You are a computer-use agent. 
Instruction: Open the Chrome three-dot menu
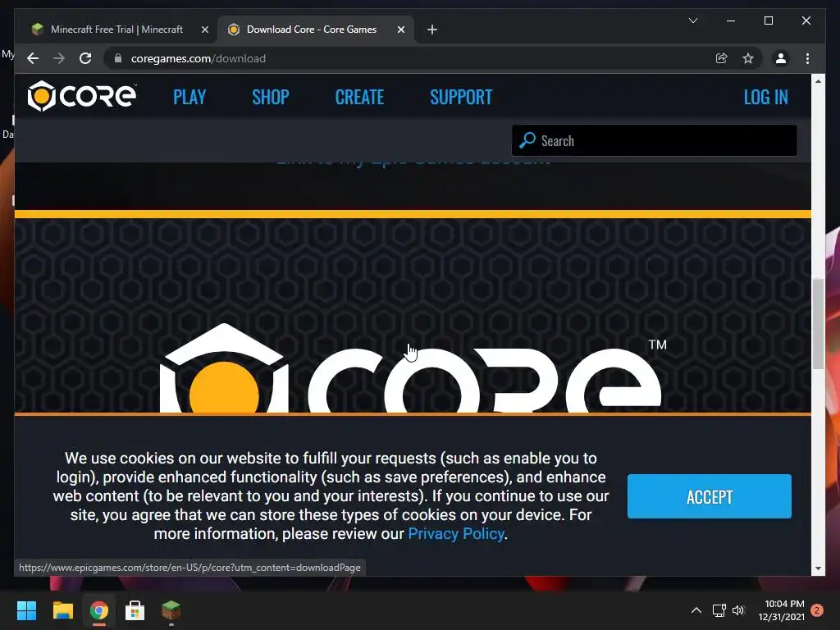(807, 58)
